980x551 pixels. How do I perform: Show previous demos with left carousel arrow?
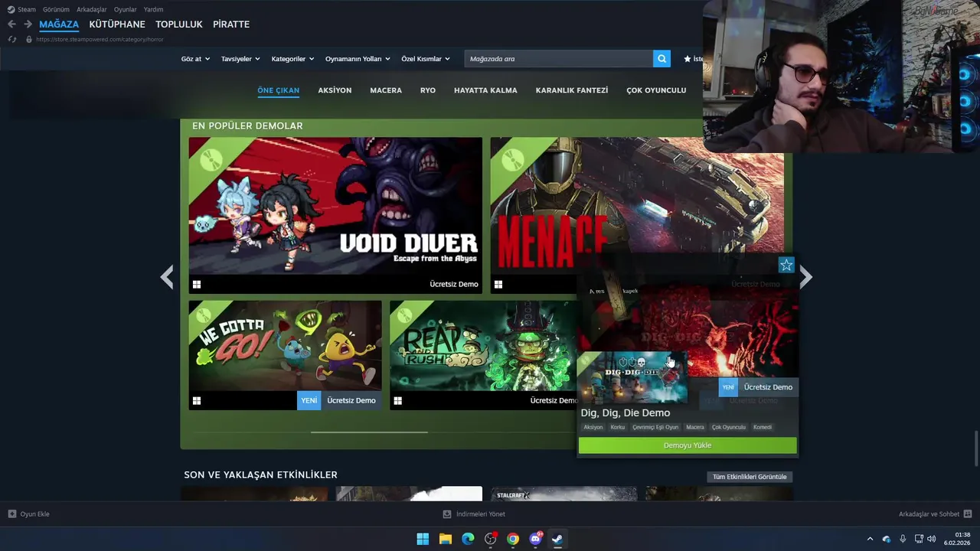coord(167,277)
